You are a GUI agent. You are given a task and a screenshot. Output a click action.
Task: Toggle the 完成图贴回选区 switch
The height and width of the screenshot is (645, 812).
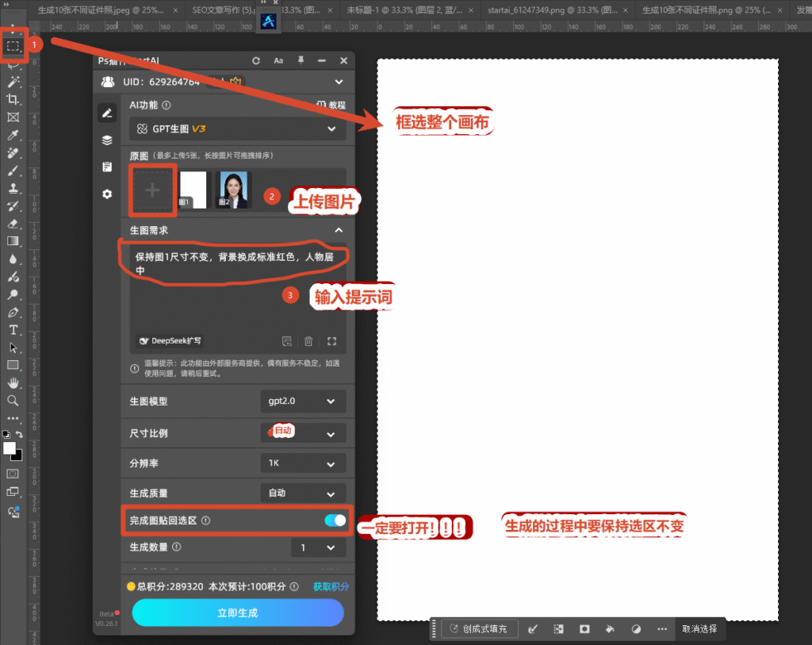335,520
